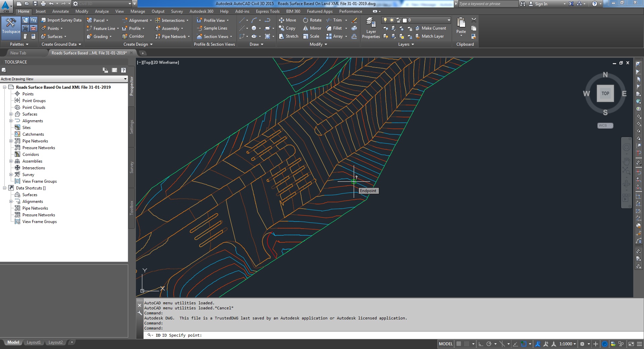Image resolution: width=644 pixels, height=349 pixels.
Task: Open the Annotate ribbon tab
Action: 60,11
